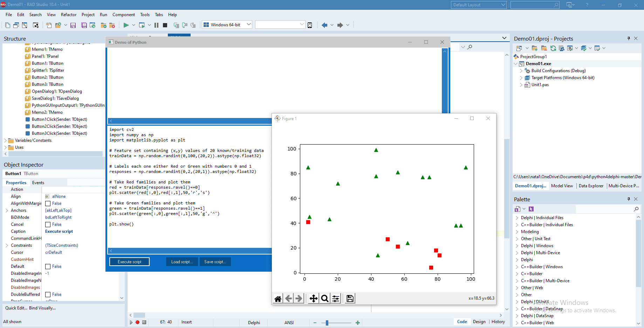The height and width of the screenshot is (328, 644).
Task: Click the Load script... button
Action: pyautogui.click(x=182, y=262)
